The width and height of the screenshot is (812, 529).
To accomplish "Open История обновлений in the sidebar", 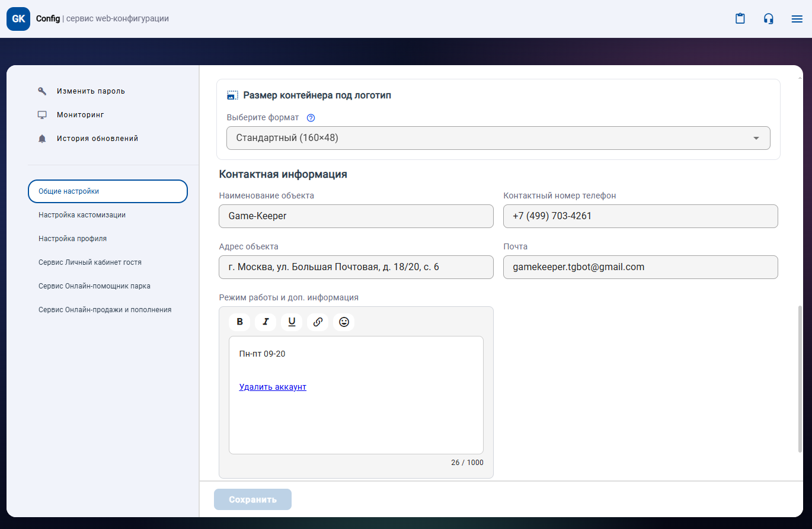I will click(97, 139).
